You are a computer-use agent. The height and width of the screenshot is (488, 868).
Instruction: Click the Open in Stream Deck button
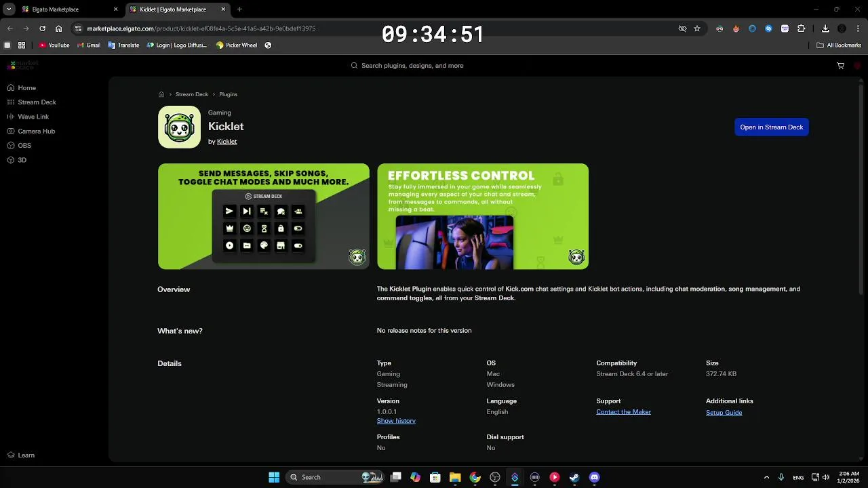(772, 127)
